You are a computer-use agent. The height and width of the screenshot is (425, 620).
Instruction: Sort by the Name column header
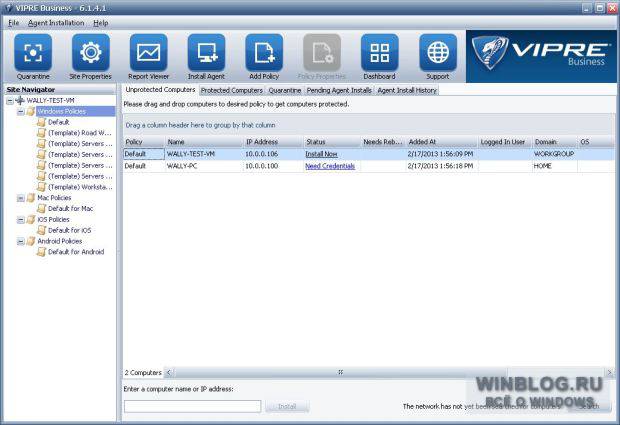click(204, 142)
